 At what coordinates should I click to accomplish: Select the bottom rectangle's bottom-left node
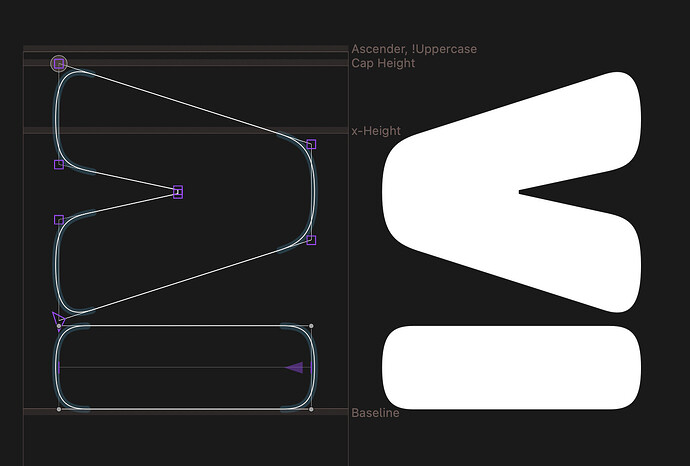click(x=59, y=409)
